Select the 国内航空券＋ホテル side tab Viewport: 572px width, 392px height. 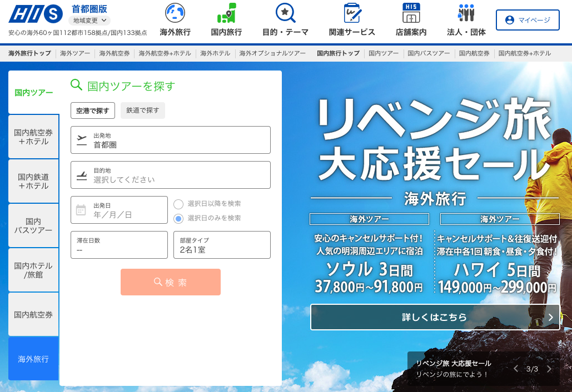(x=33, y=137)
